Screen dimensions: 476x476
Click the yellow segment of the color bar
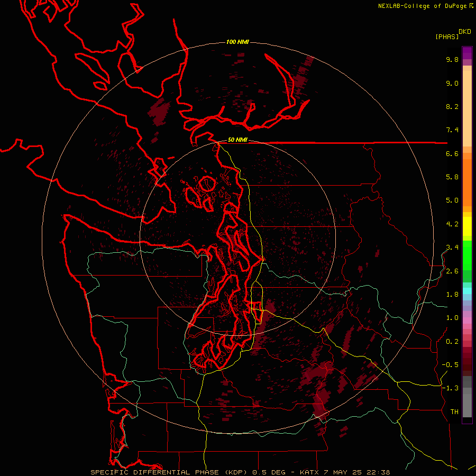[467, 226]
